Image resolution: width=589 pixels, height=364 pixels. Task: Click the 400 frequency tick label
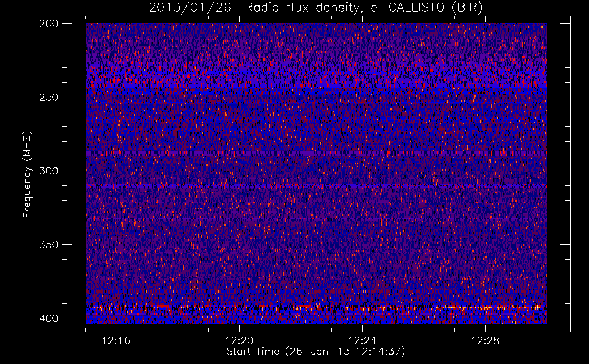coord(48,318)
